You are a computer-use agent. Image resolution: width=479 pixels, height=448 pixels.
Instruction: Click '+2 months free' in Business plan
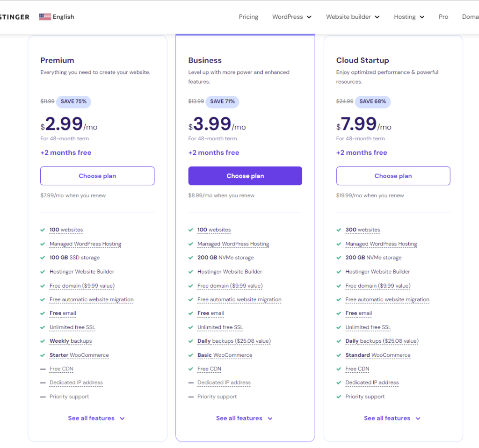point(213,152)
